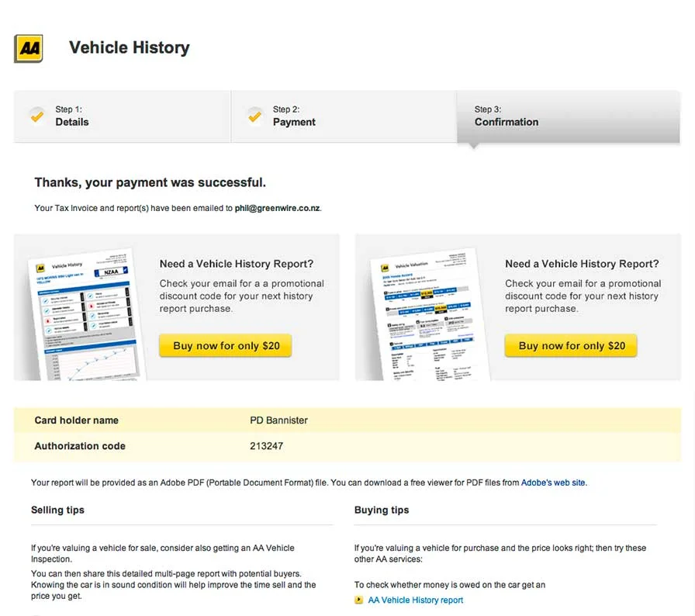695x616 pixels.
Task: Click the Step 2 Payment checkmark icon
Action: [x=255, y=116]
